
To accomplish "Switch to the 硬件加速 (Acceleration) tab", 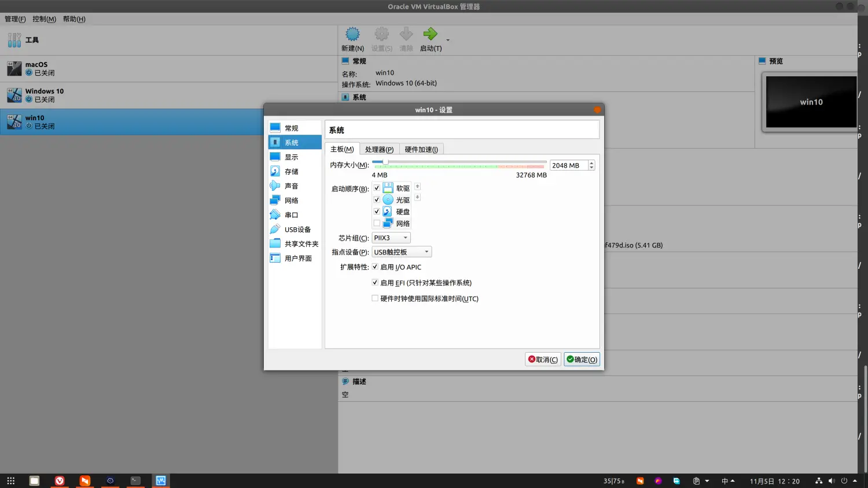I will (x=421, y=150).
